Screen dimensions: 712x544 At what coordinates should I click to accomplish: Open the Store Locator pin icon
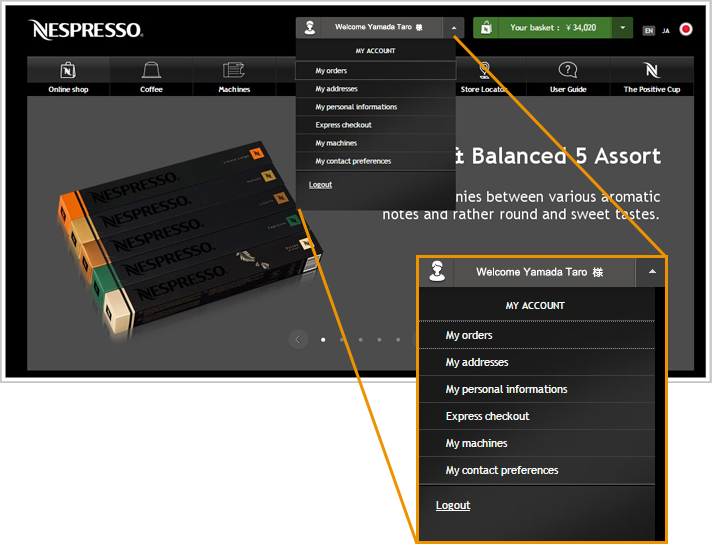tap(485, 70)
